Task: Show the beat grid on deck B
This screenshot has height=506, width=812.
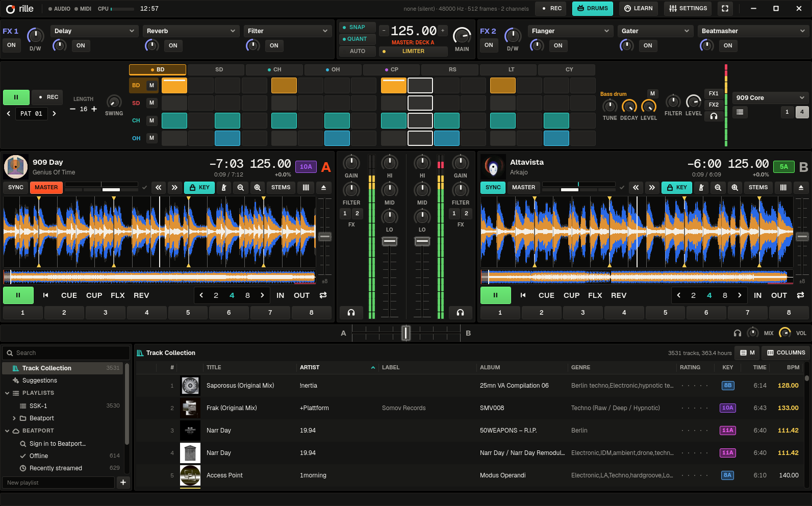Action: pos(783,188)
